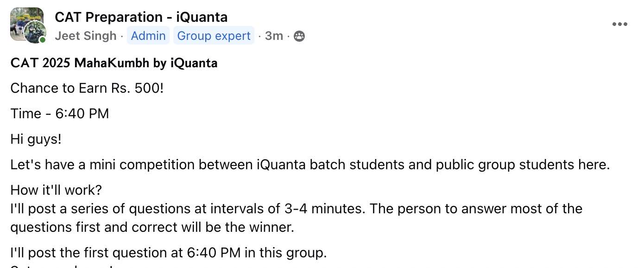Click the Admin badge
Image resolution: width=644 pixels, height=268 pixels.
[148, 36]
